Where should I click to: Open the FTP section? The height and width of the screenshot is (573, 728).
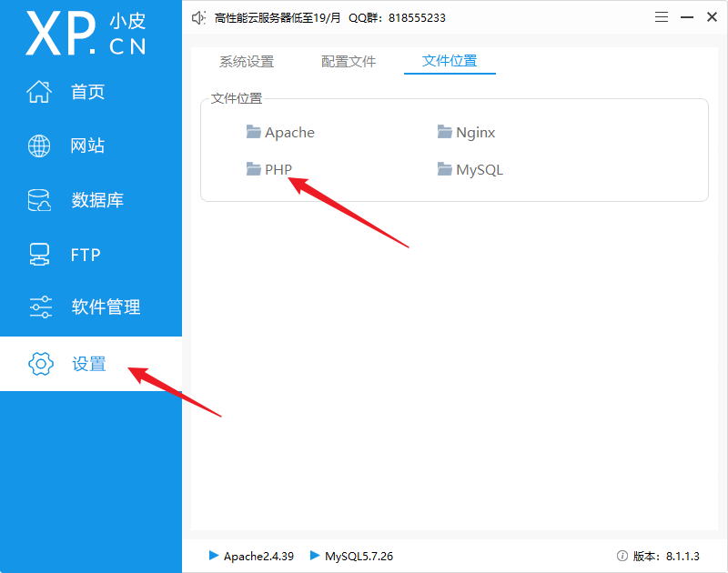coord(86,255)
